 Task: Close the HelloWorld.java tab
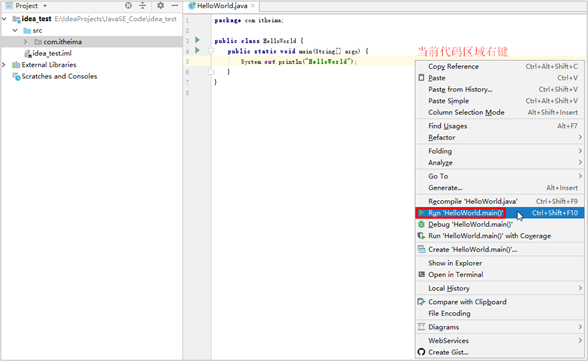(x=253, y=6)
